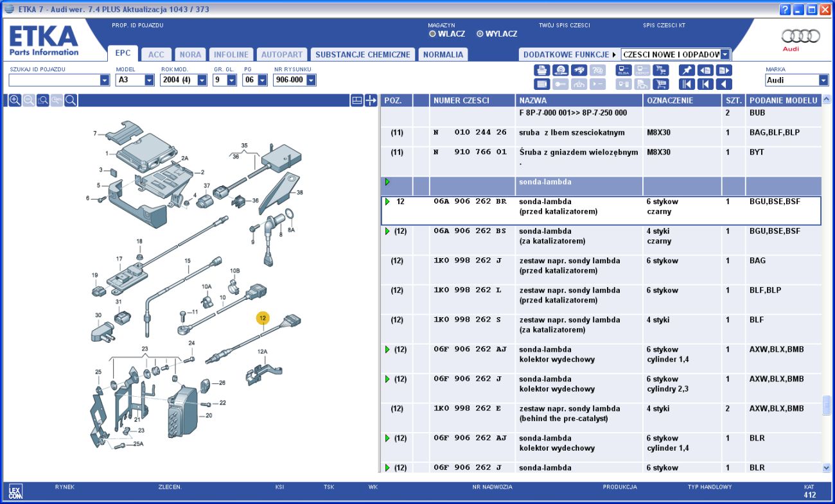This screenshot has height=504, width=835.
Task: Click the single-bar previous arrow icon
Action: pos(705,84)
